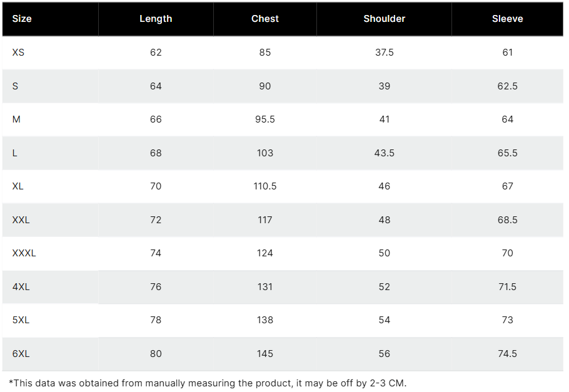The height and width of the screenshot is (392, 569).
Task: Select the L size row label
Action: (15, 153)
